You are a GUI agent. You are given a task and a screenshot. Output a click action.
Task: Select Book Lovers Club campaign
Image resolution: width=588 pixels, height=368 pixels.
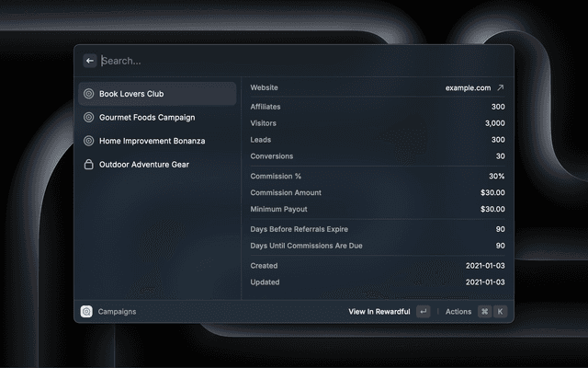(x=156, y=94)
